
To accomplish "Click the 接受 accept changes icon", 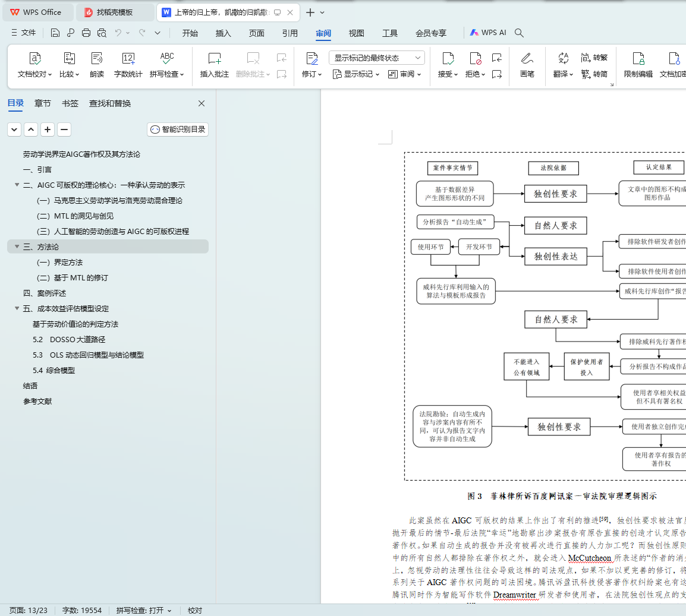I will pyautogui.click(x=448, y=65).
